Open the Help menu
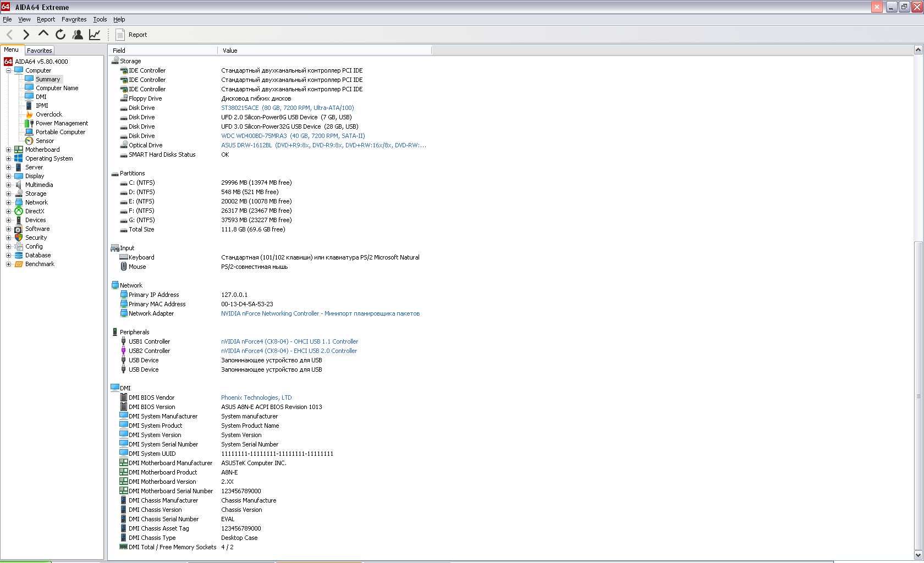The image size is (924, 563). 119,19
